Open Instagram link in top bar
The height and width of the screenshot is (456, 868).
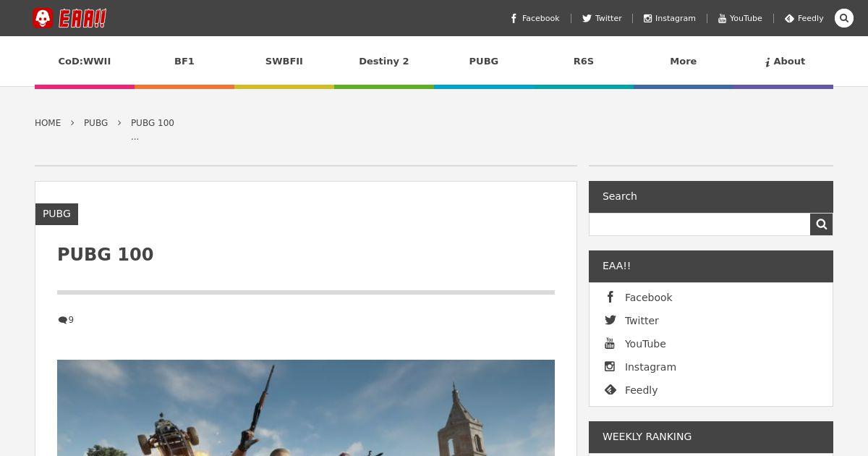pos(670,18)
